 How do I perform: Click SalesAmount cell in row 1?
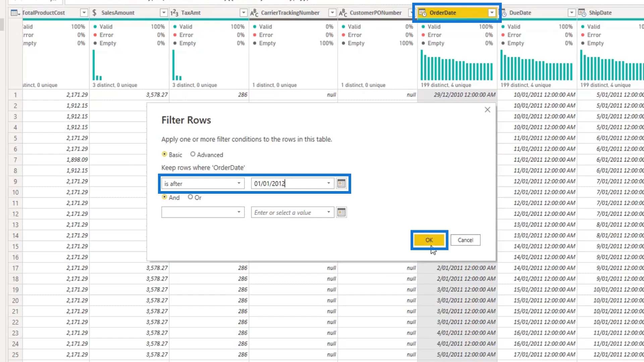click(x=129, y=95)
